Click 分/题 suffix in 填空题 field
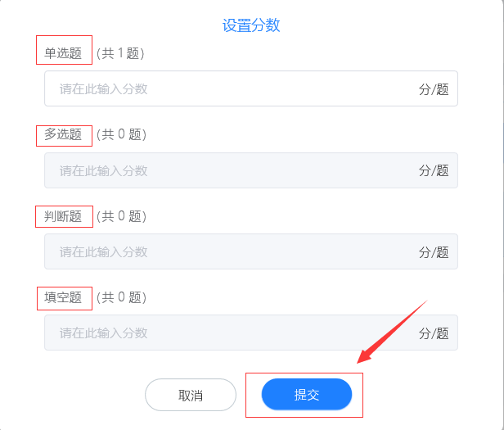Image resolution: width=504 pixels, height=430 pixels. [434, 333]
